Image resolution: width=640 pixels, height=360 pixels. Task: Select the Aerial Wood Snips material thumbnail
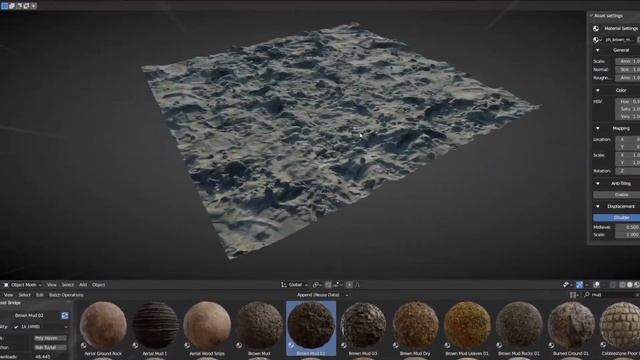[207, 325]
